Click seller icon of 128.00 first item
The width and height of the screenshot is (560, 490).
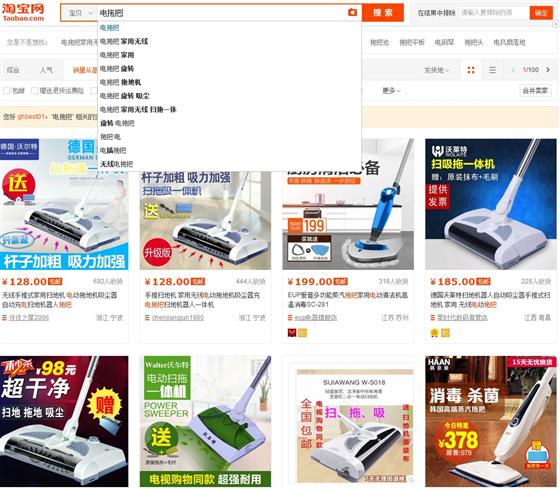(4, 318)
